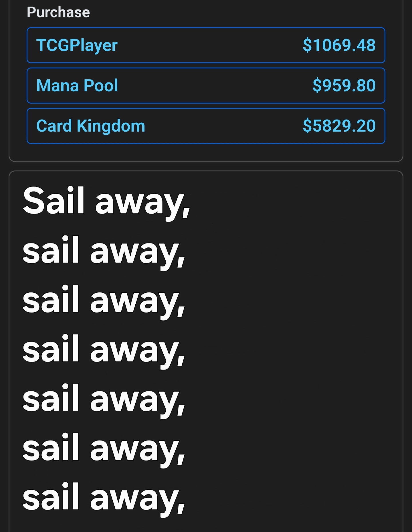This screenshot has width=412, height=532.
Task: Click the third "sail away," line
Action: pos(104,301)
